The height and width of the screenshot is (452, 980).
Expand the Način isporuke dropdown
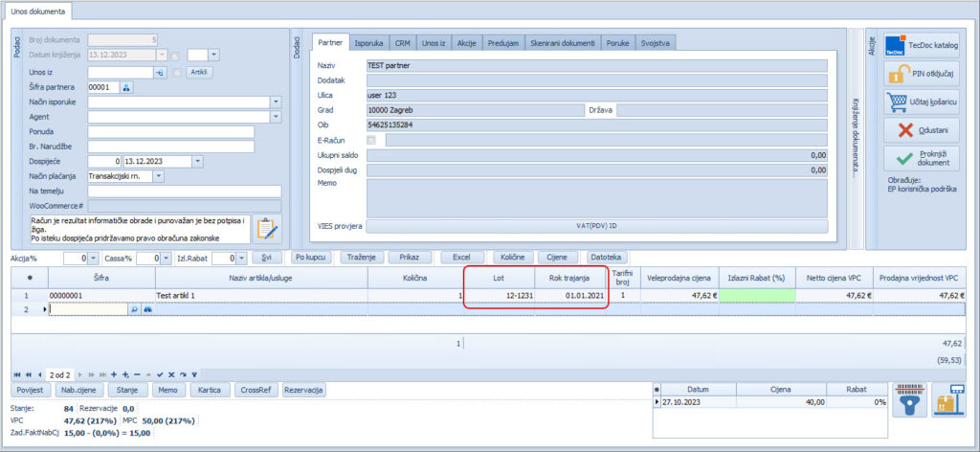pos(276,102)
